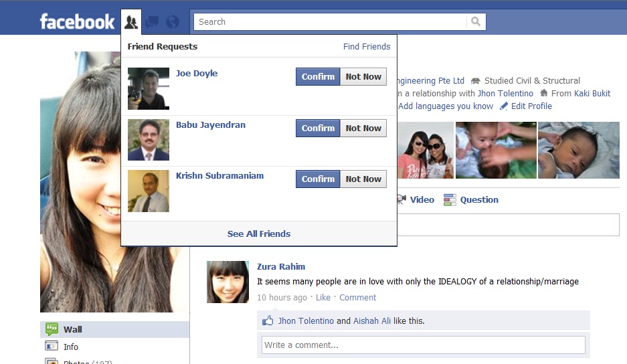627x364 pixels.
Task: Click the hometown house icon
Action: [544, 93]
